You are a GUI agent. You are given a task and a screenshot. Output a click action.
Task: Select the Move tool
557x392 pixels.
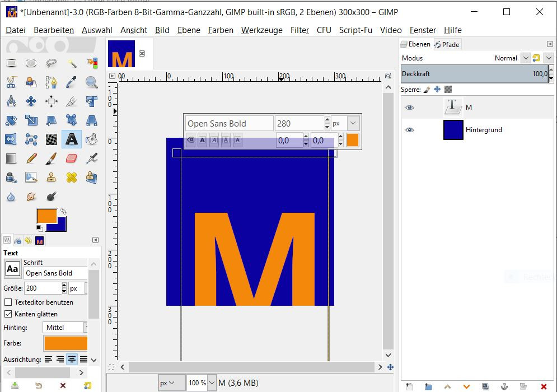31,101
